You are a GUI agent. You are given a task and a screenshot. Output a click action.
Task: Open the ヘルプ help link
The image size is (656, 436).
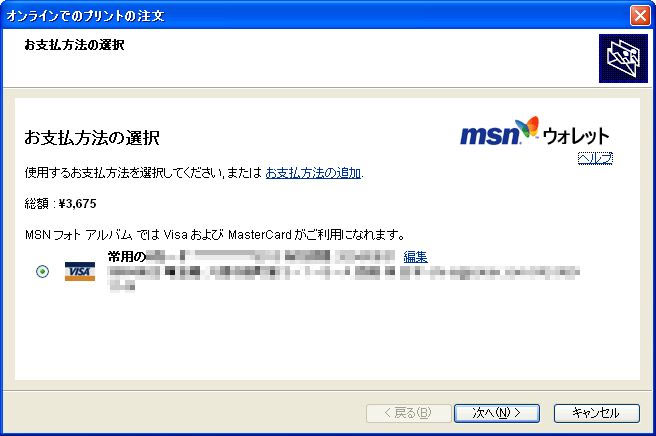[x=595, y=158]
